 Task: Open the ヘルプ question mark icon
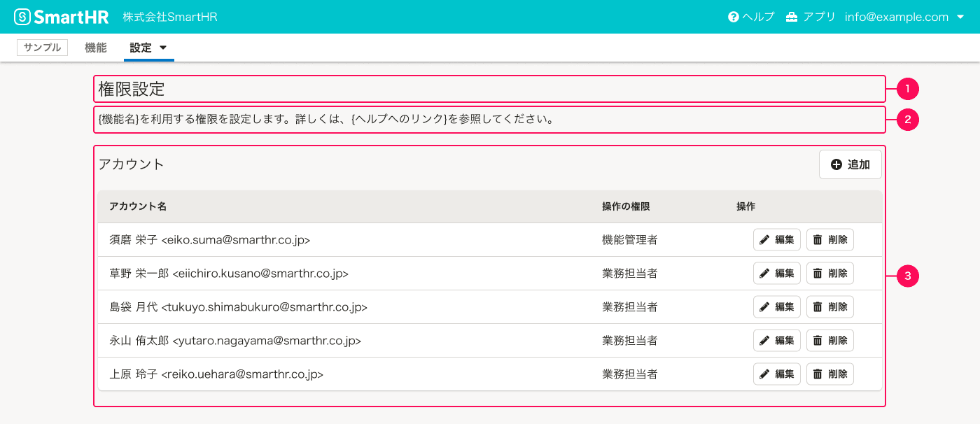click(x=734, y=16)
